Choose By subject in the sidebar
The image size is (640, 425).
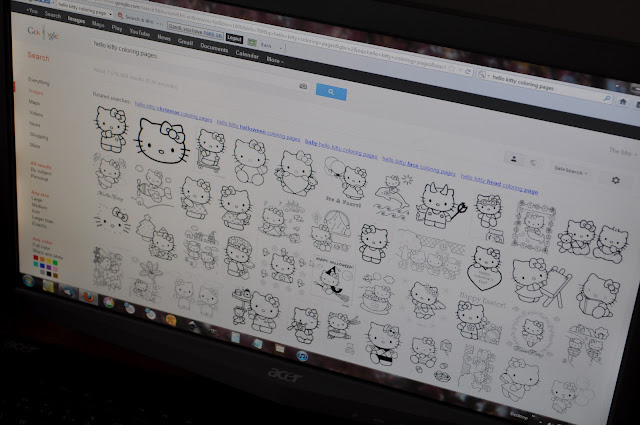click(41, 171)
